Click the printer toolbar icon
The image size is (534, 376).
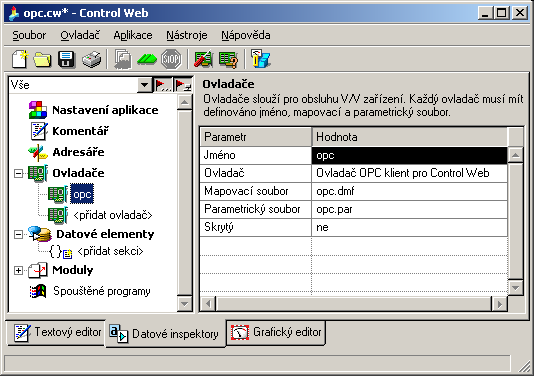coord(92,59)
